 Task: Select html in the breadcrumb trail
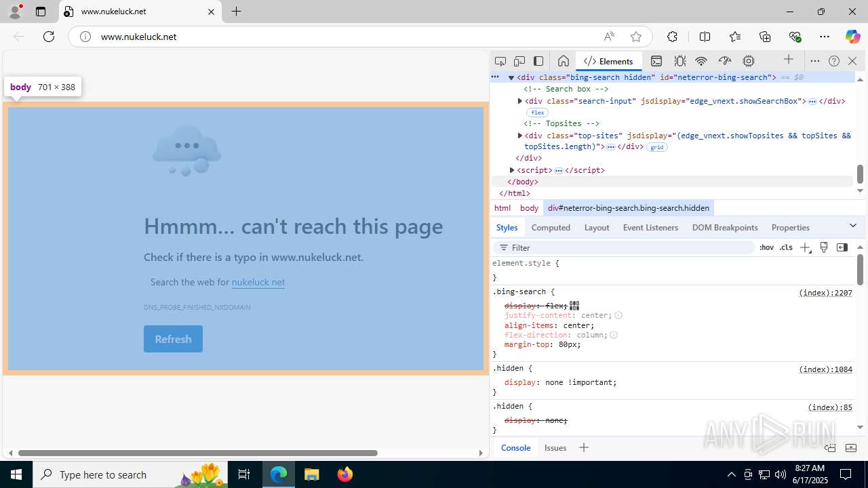click(502, 208)
